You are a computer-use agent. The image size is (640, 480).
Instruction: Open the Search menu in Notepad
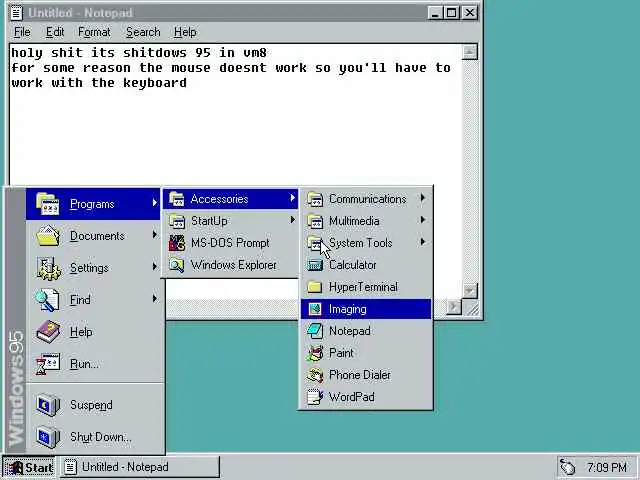coord(143,32)
